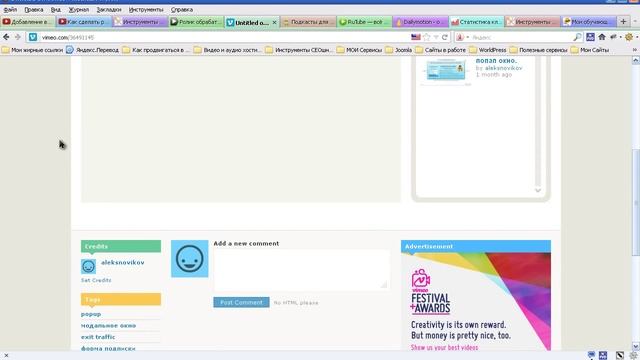This screenshot has height=360, width=640.
Task: Click the dark tool icon right of home
Action: (x=613, y=37)
